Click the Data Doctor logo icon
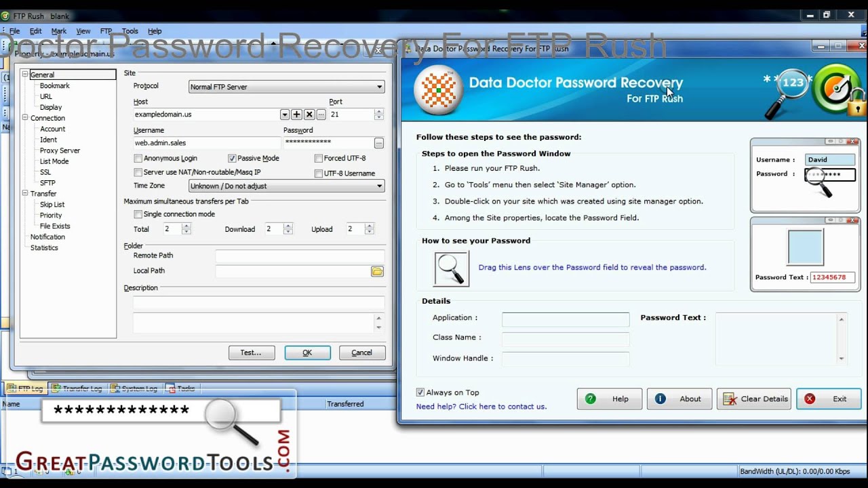 click(439, 90)
